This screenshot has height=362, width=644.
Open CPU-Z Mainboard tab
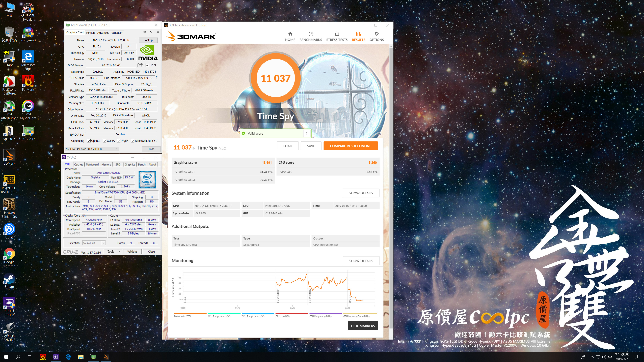[x=92, y=164]
